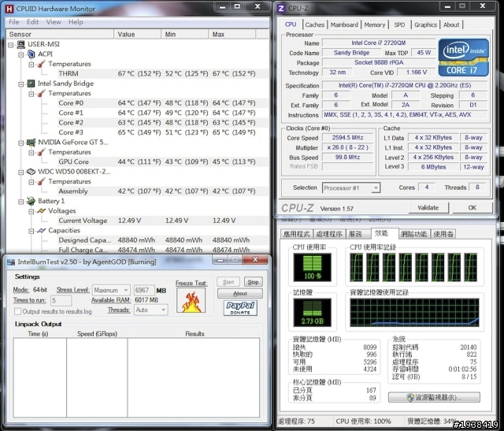Click the Validate button in CPU-Z
The image size is (504, 431).
428,208
